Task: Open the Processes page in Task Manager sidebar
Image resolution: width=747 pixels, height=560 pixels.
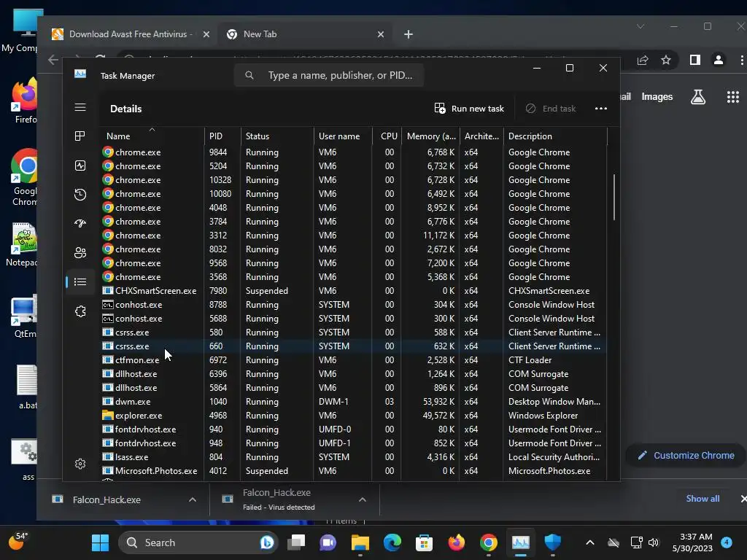Action: (x=80, y=136)
